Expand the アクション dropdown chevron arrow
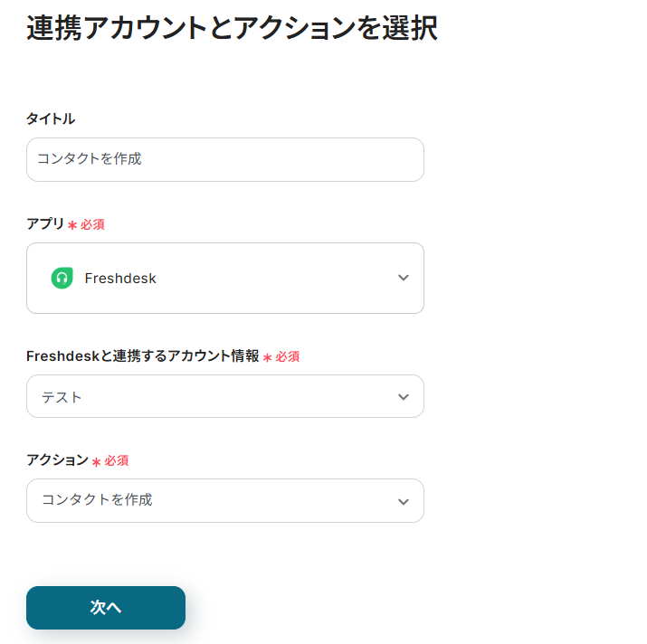 [404, 501]
